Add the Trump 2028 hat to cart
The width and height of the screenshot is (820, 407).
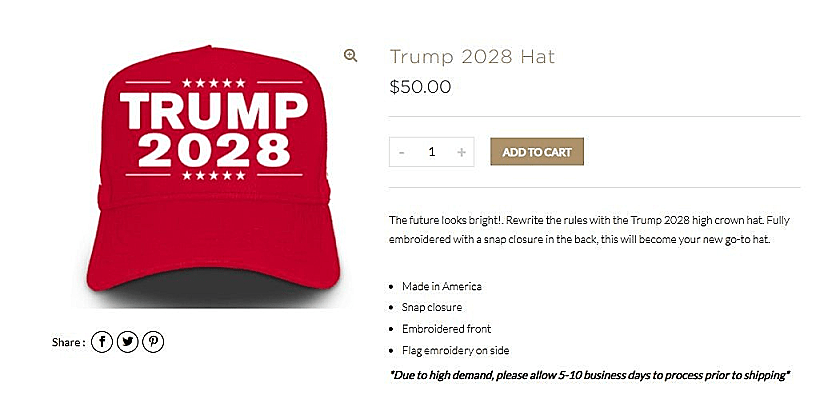tap(537, 152)
